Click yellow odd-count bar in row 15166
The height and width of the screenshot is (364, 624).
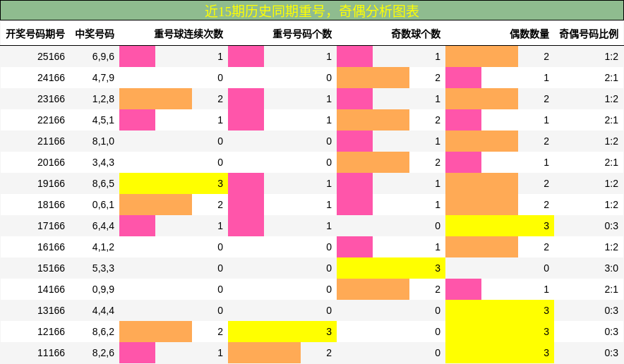[391, 268]
